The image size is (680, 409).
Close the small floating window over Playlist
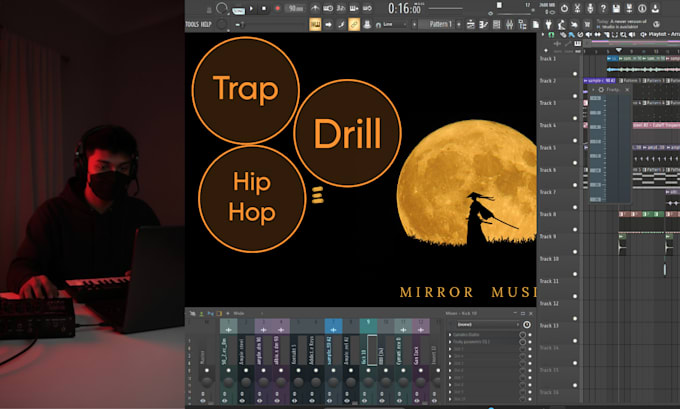[x=627, y=90]
